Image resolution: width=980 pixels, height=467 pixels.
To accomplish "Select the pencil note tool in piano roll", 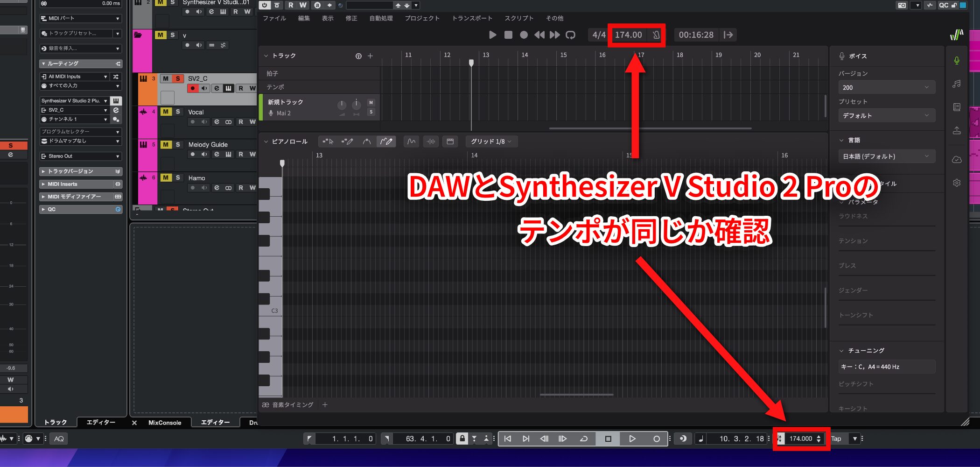I will (x=347, y=142).
